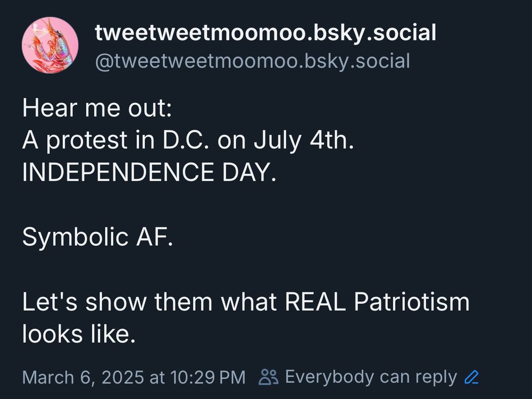The image size is (532, 399).
Task: Click the 'Everybody can reply' label
Action: pyautogui.click(x=371, y=377)
